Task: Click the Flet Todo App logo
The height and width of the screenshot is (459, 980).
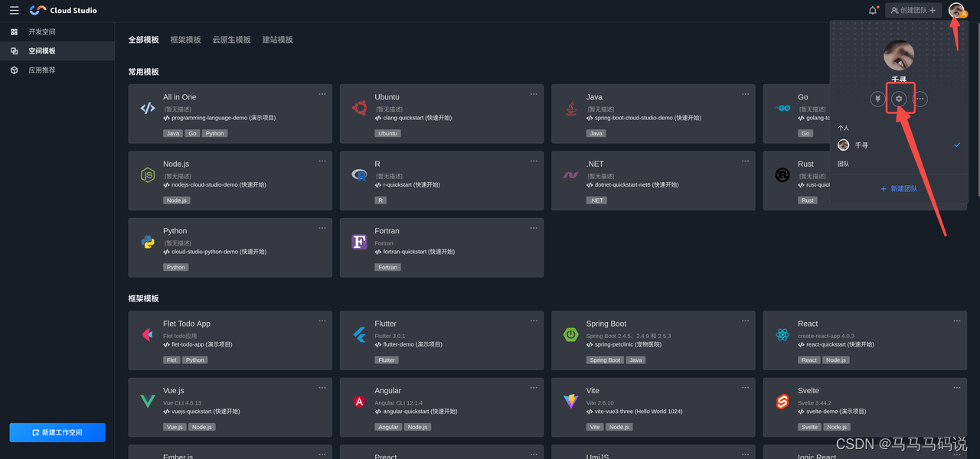Action: point(148,334)
